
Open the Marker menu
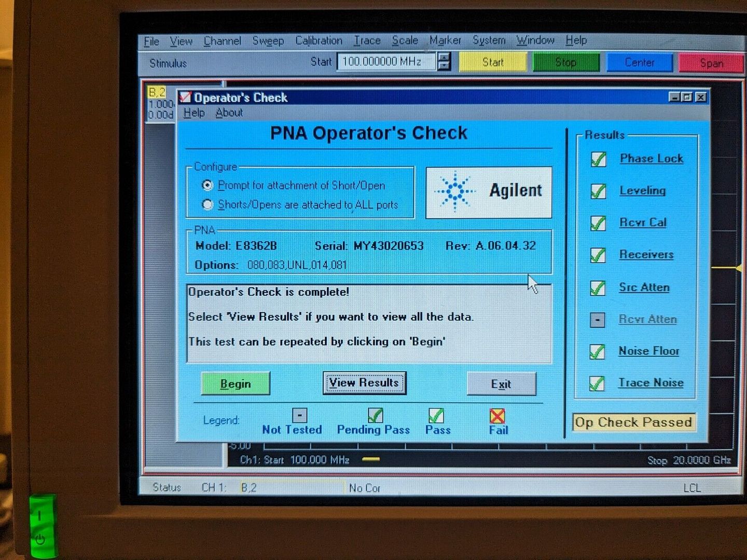pos(445,40)
